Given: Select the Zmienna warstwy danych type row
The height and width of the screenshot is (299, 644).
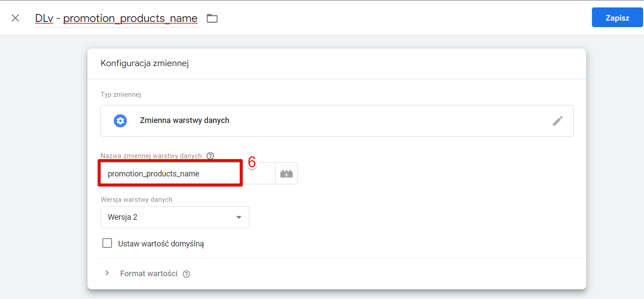Looking at the screenshot, I should pyautogui.click(x=337, y=121).
